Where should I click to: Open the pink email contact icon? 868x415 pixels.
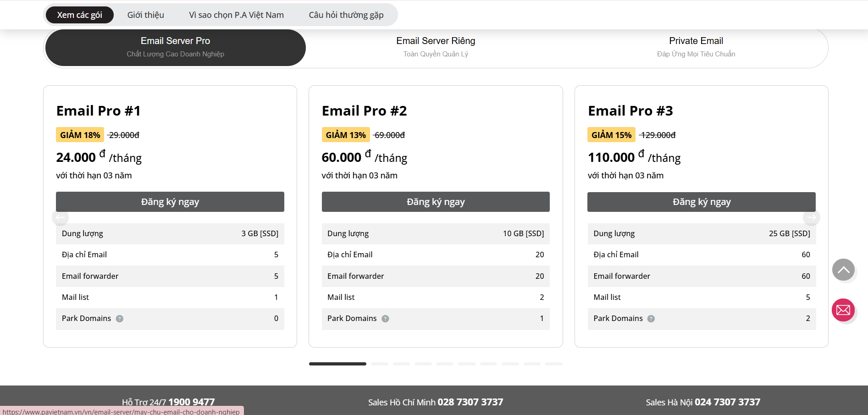pos(843,310)
